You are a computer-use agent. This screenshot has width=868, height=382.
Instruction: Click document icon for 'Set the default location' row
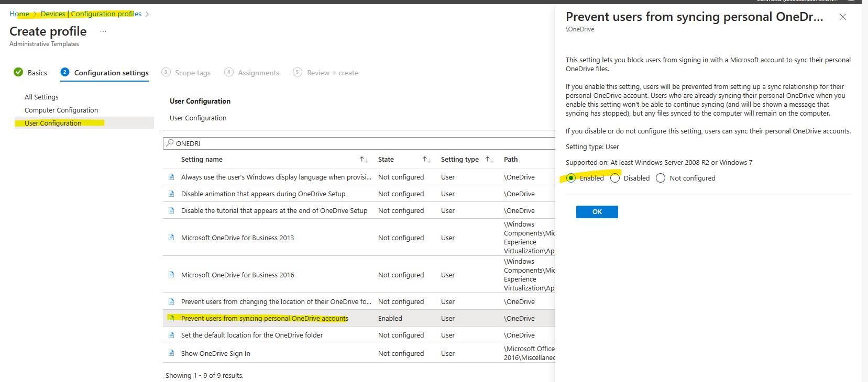[x=171, y=335]
